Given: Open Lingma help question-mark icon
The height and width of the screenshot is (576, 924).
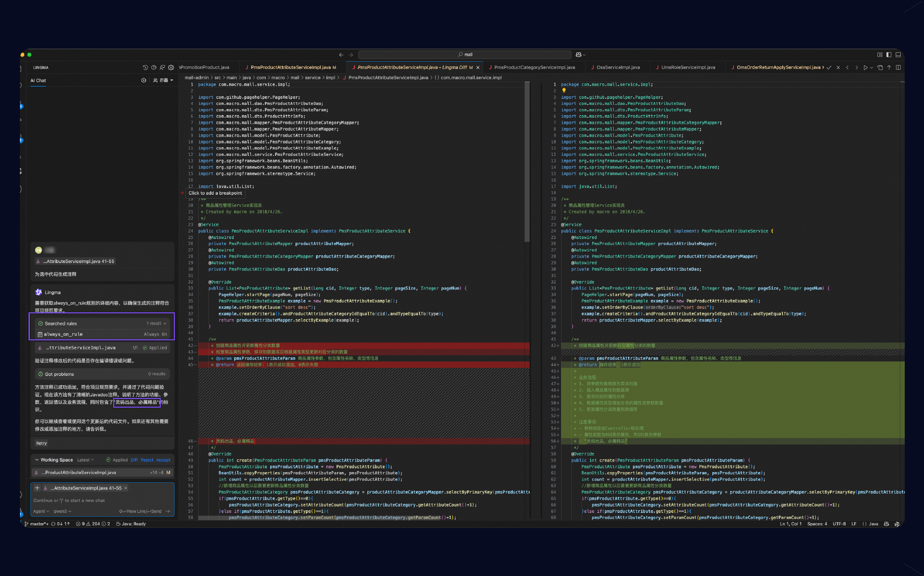Looking at the screenshot, I should [154, 67].
